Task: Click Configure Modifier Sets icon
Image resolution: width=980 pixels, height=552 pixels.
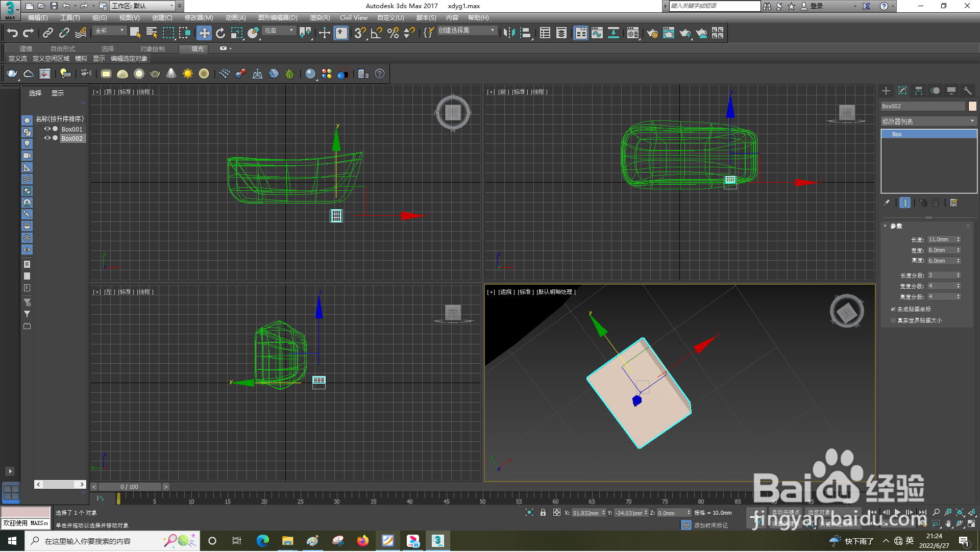Action: coord(953,203)
